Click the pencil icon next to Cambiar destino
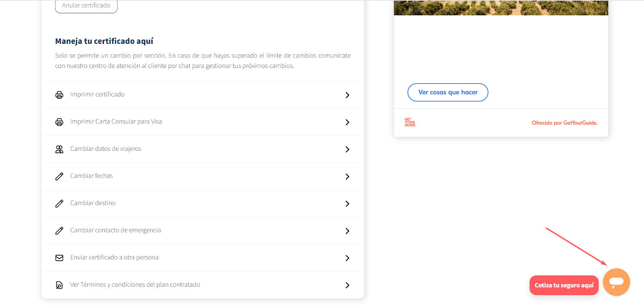The height and width of the screenshot is (306, 644). 59,203
